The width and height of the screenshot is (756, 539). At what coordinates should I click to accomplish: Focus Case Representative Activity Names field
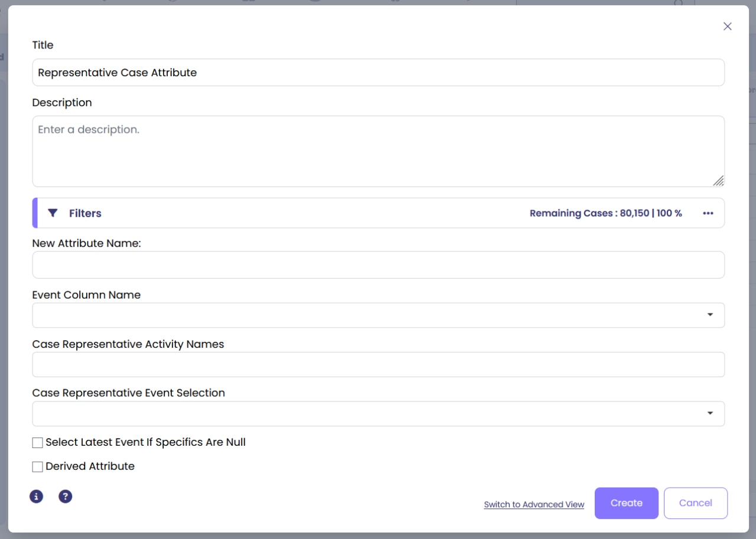pyautogui.click(x=378, y=365)
